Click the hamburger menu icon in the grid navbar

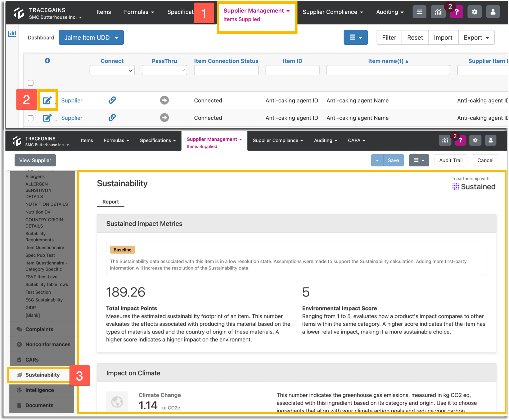coord(420,12)
